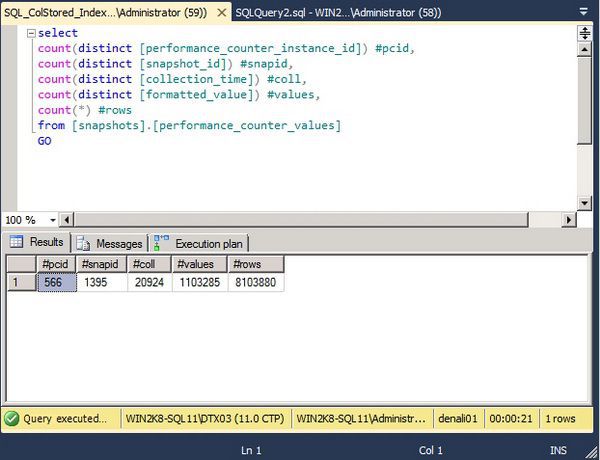Select cell value 8103880
Screen dimensions: 600x460
(256, 282)
